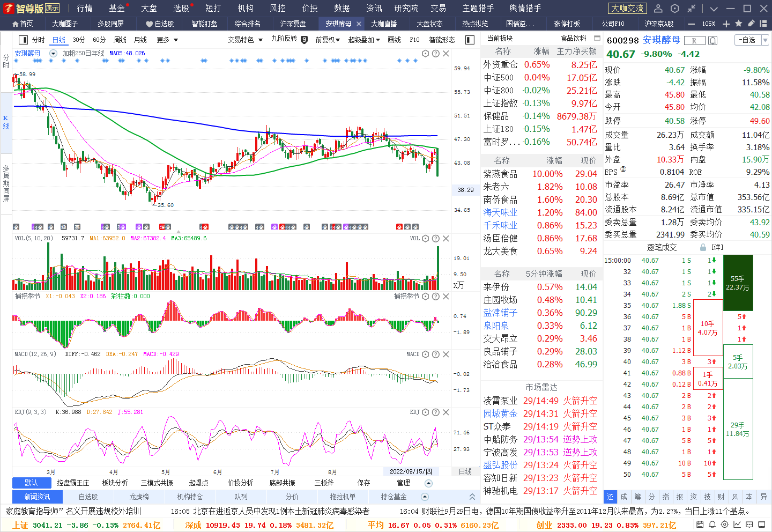Image resolution: width=772 pixels, height=532 pixels.
Task: Open the 海天味业 stock link
Action: (500, 212)
